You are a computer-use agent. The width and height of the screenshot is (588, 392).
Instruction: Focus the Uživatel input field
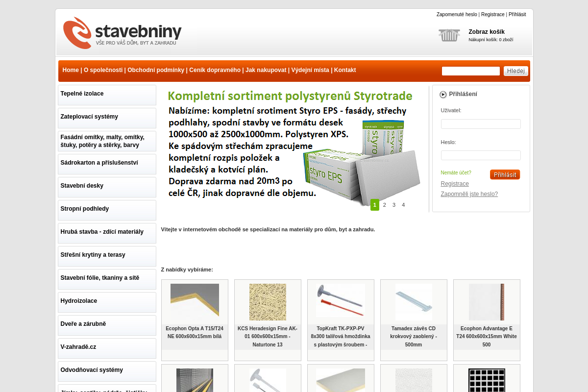click(x=481, y=124)
